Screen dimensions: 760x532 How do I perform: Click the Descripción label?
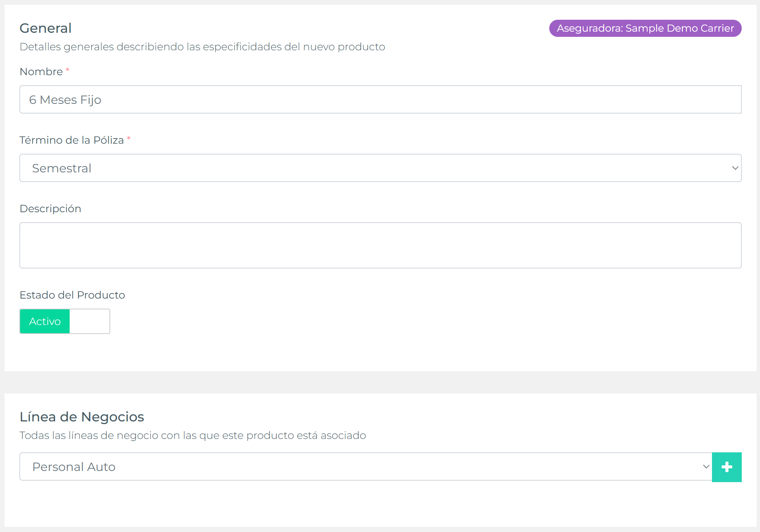click(50, 208)
